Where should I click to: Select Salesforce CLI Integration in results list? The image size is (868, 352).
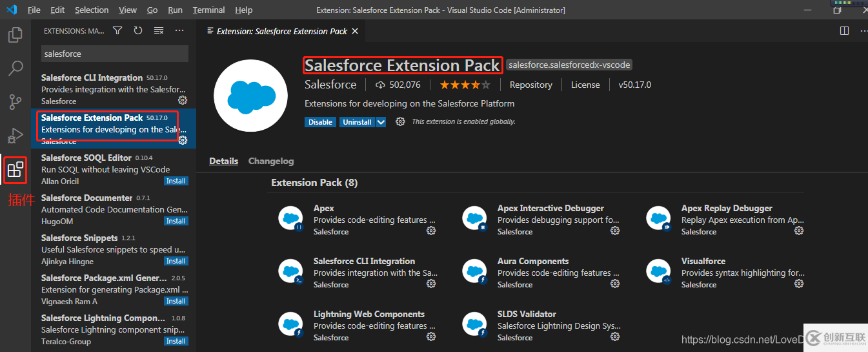[114, 89]
